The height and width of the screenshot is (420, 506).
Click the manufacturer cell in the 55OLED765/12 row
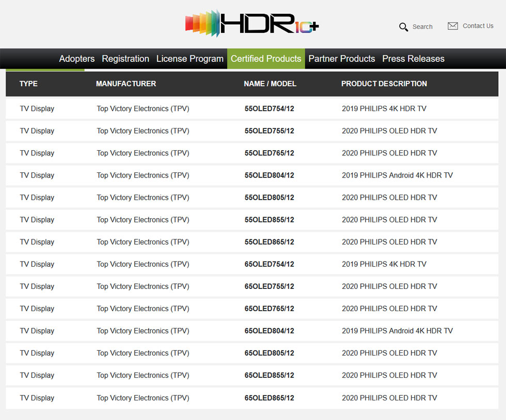[x=143, y=153]
